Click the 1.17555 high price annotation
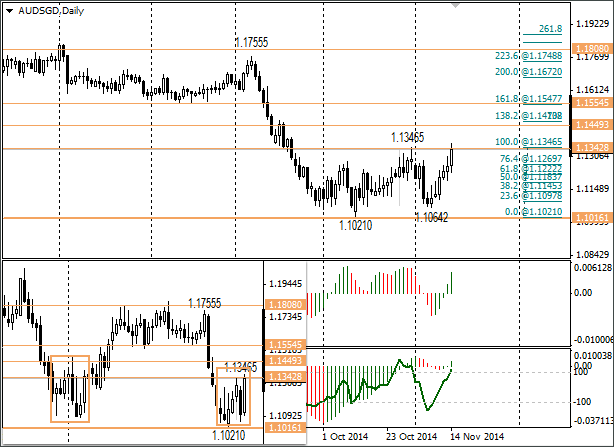This screenshot has height=447, width=614. pyautogui.click(x=251, y=42)
